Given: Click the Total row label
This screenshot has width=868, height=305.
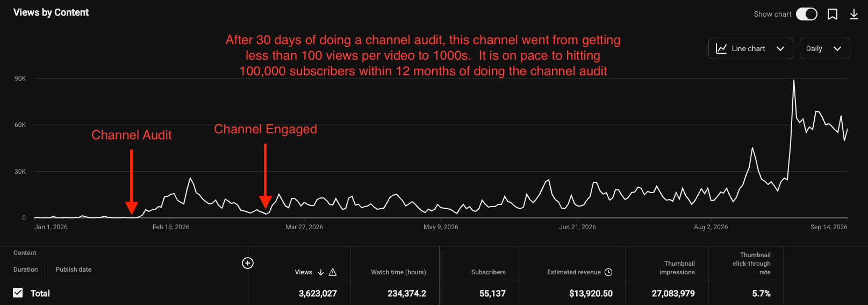Looking at the screenshot, I should [x=40, y=293].
